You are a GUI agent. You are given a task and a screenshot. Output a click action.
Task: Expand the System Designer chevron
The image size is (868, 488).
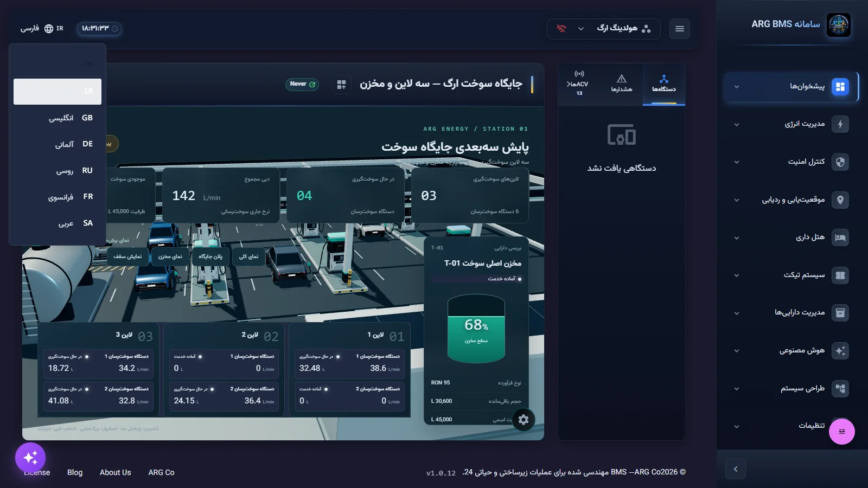tap(737, 389)
